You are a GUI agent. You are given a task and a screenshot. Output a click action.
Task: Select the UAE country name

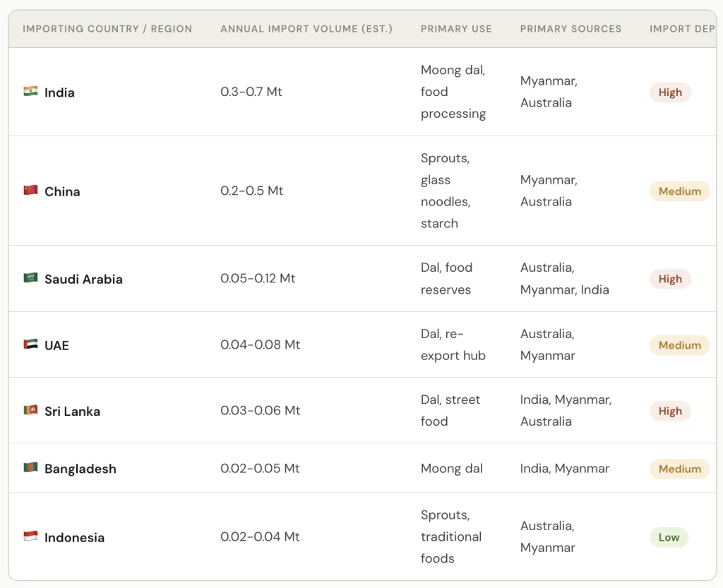(x=56, y=346)
